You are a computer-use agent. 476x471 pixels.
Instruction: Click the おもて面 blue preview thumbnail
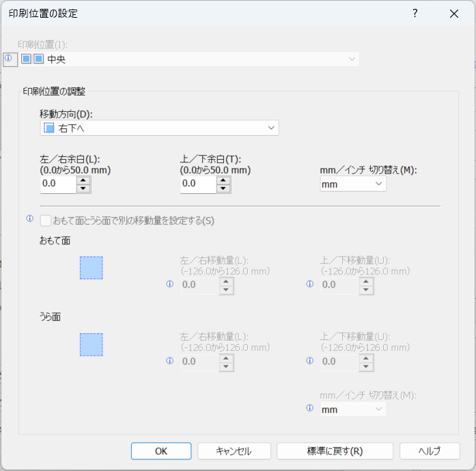point(92,268)
